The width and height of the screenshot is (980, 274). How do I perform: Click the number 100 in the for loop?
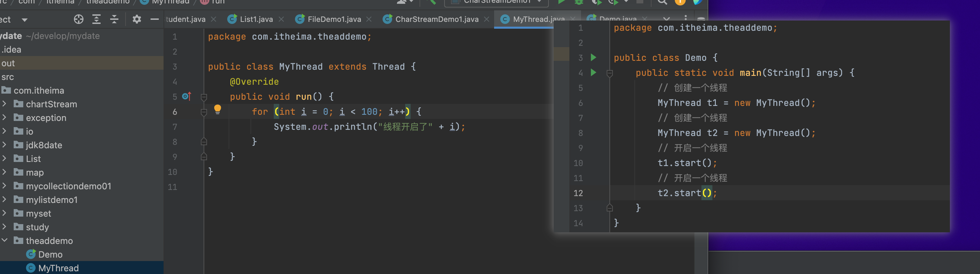(x=369, y=112)
